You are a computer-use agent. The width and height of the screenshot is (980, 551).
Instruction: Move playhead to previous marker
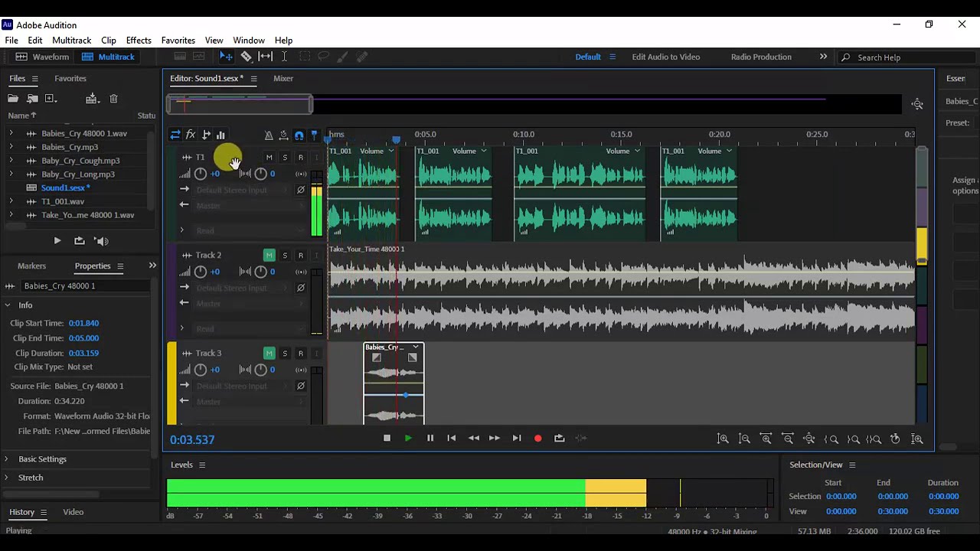[x=452, y=439]
